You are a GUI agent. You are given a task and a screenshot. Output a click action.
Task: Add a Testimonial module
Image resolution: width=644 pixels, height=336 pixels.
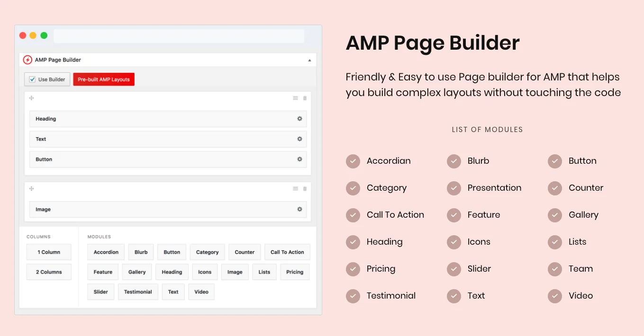[x=138, y=292]
